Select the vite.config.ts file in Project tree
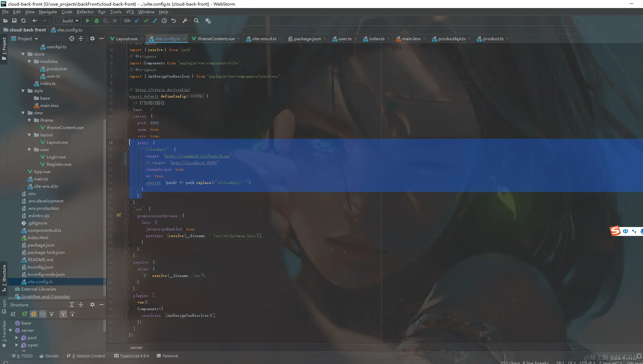 pyautogui.click(x=41, y=281)
